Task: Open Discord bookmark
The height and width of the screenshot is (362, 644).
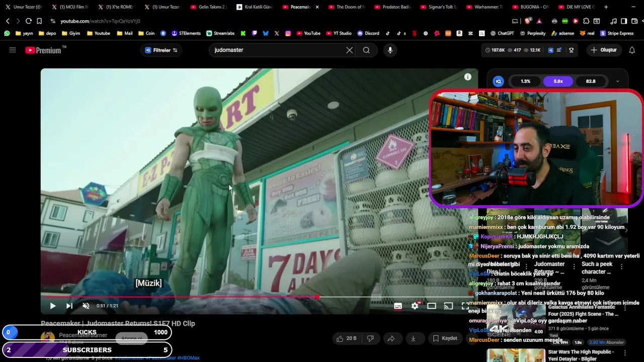Action: [368, 33]
